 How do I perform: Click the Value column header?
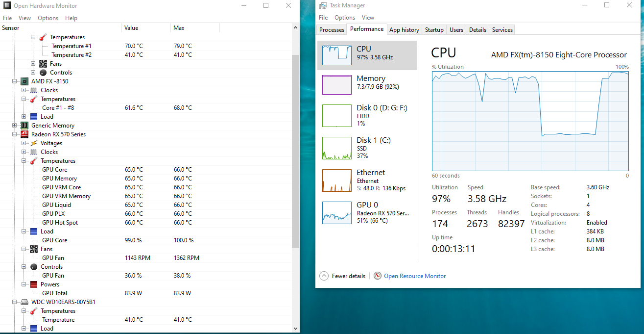(146, 28)
